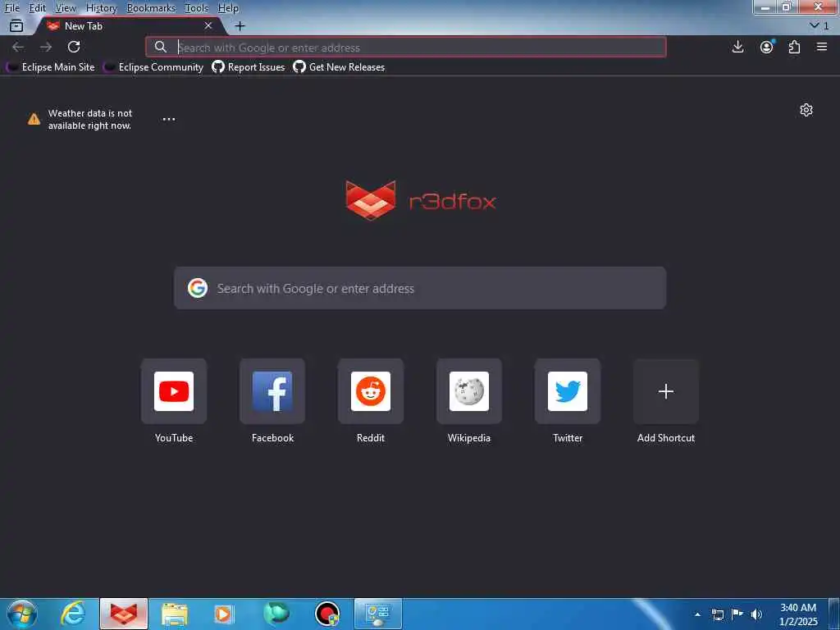Screen dimensions: 840x630
Task: Open the Twitter shortcut tile
Action: click(568, 391)
